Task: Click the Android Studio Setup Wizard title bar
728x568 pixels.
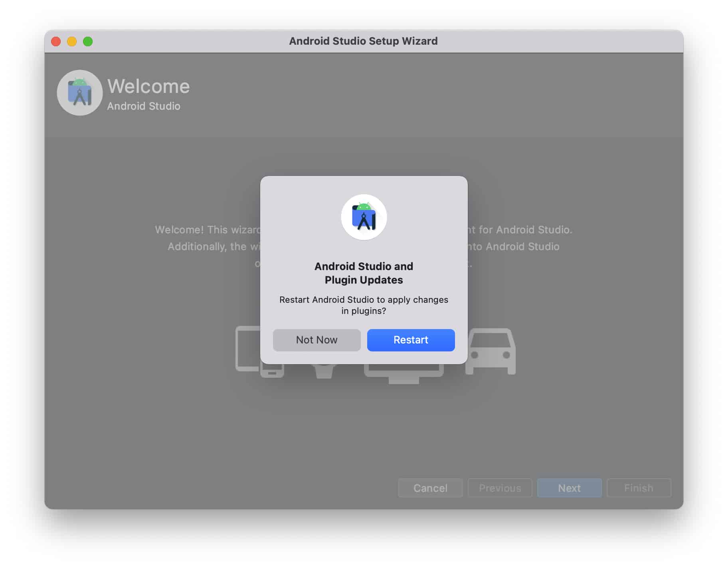Action: 363,41
